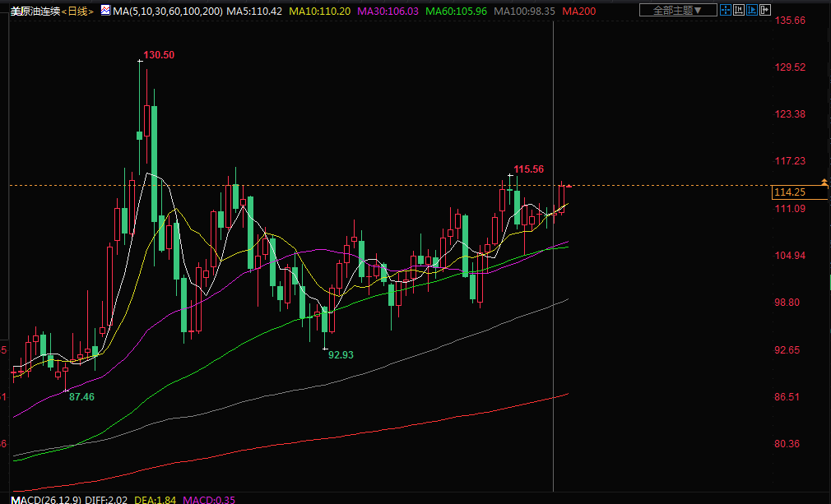Click the third blue play-style toolbar icon
831x504 pixels.
pos(751,11)
